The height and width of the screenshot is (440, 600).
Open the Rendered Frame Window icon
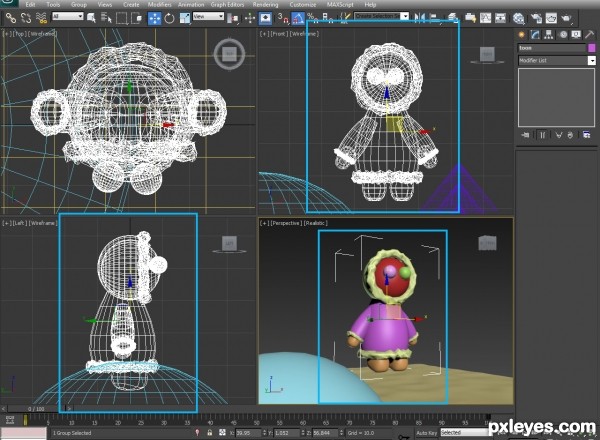(551, 18)
